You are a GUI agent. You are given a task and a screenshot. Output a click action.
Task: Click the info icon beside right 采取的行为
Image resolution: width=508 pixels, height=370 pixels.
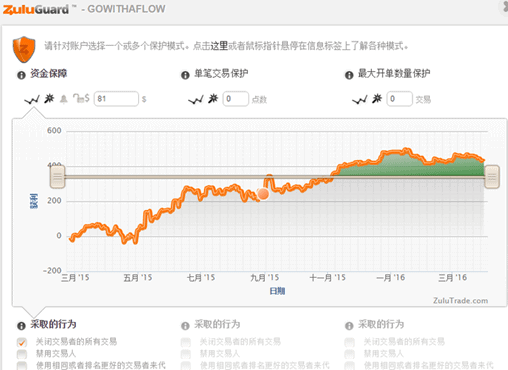click(x=349, y=326)
